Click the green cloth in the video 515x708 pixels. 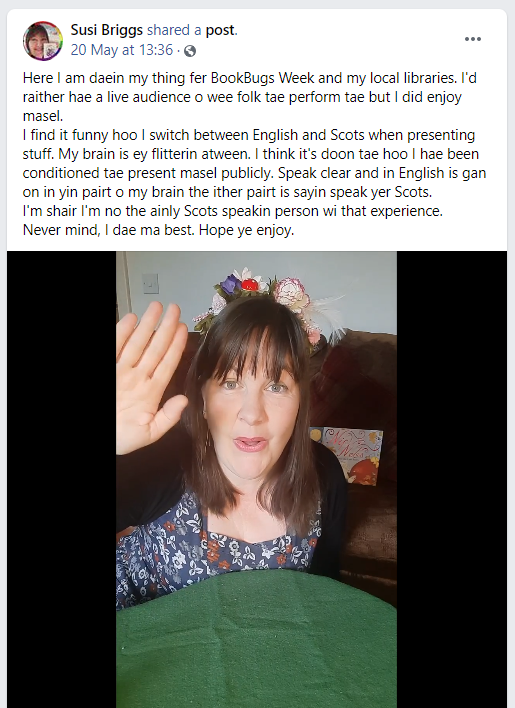pos(256,641)
